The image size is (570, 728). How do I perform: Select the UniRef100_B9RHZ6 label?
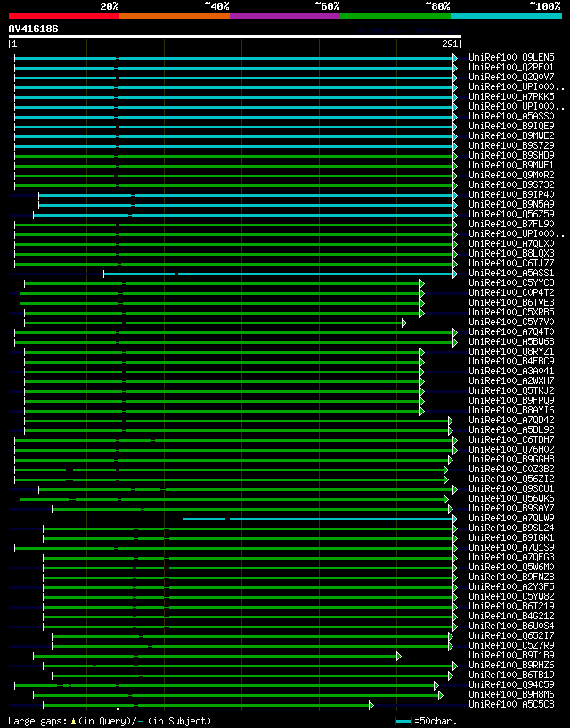pyautogui.click(x=511, y=666)
